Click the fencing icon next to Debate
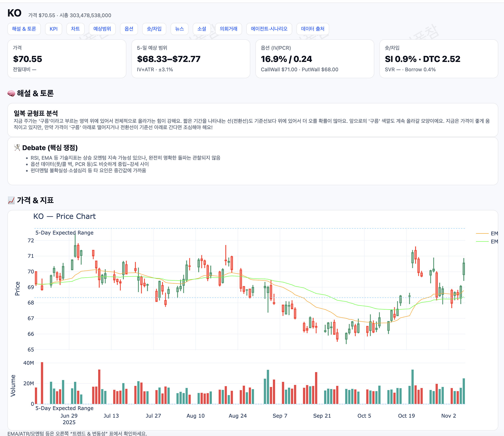 (x=17, y=148)
